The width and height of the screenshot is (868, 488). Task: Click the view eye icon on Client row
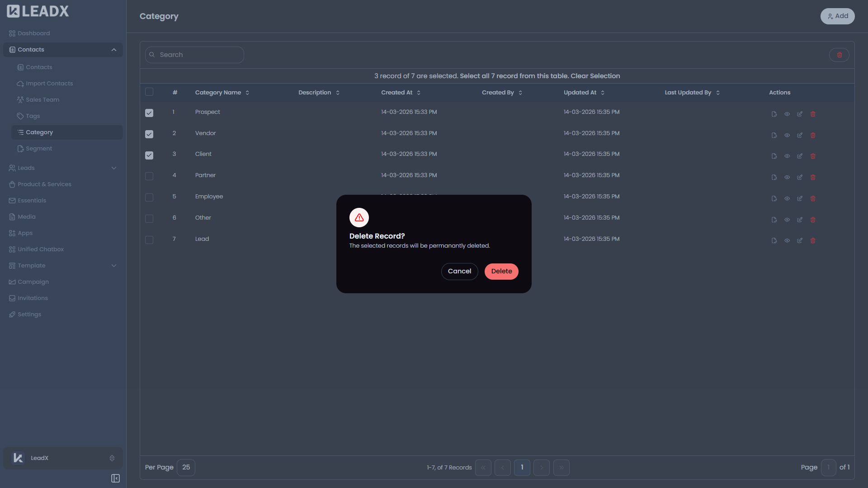787,156
